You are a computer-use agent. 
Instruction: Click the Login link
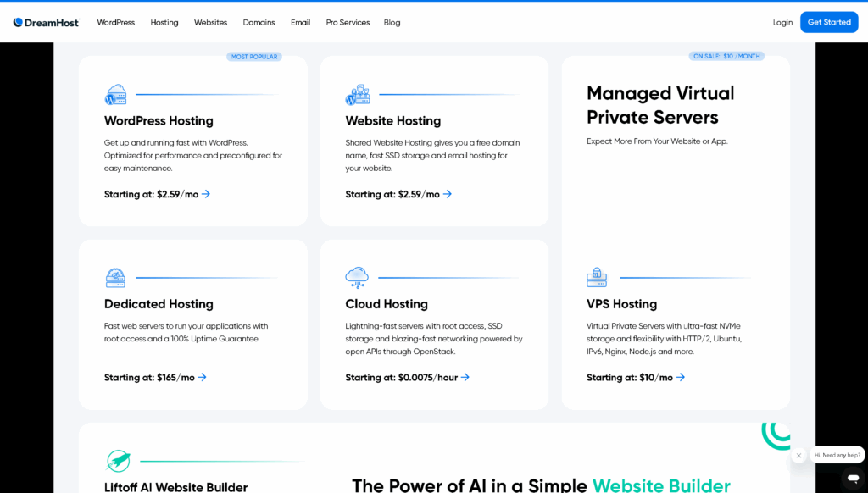coord(782,23)
